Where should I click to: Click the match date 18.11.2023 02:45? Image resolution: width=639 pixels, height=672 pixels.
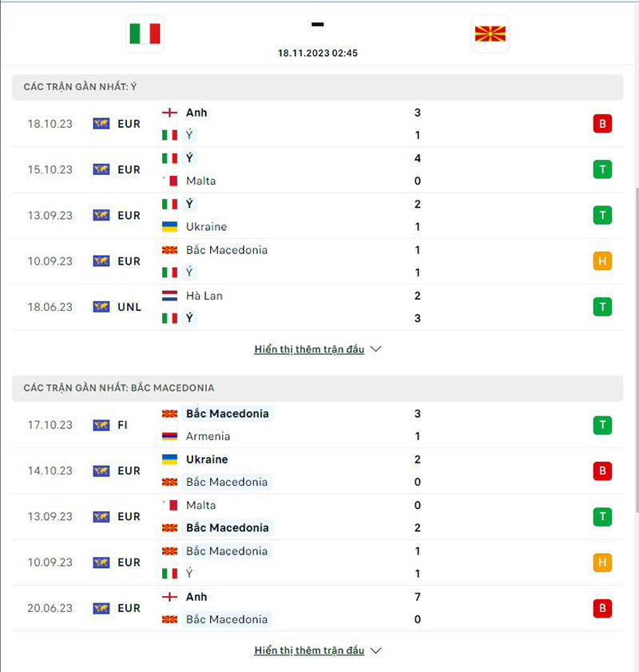317,54
